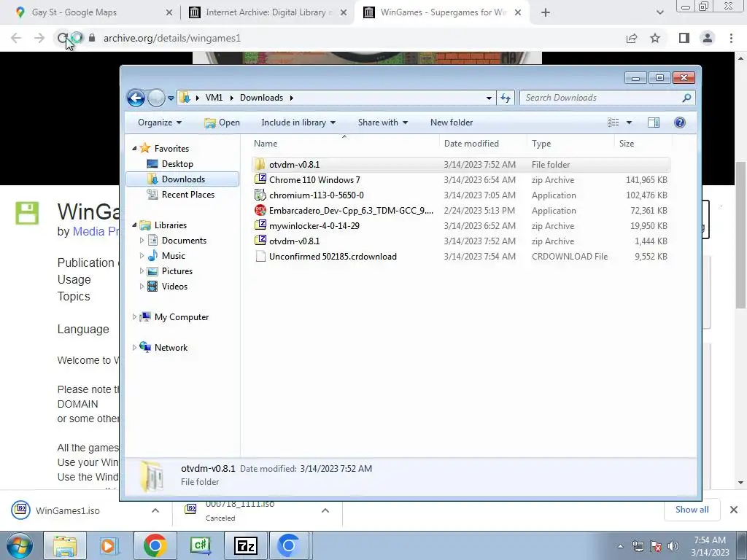This screenshot has height=560, width=747.
Task: Select otvdm-v0.8.1 zip archive file
Action: click(x=461, y=241)
